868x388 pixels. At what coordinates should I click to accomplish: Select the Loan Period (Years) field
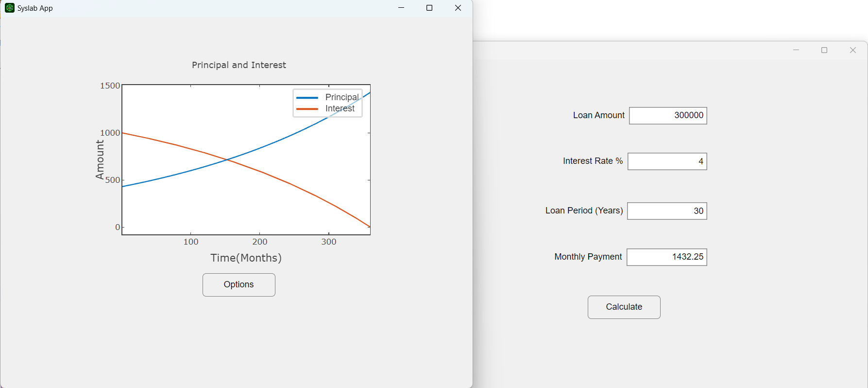(x=667, y=211)
